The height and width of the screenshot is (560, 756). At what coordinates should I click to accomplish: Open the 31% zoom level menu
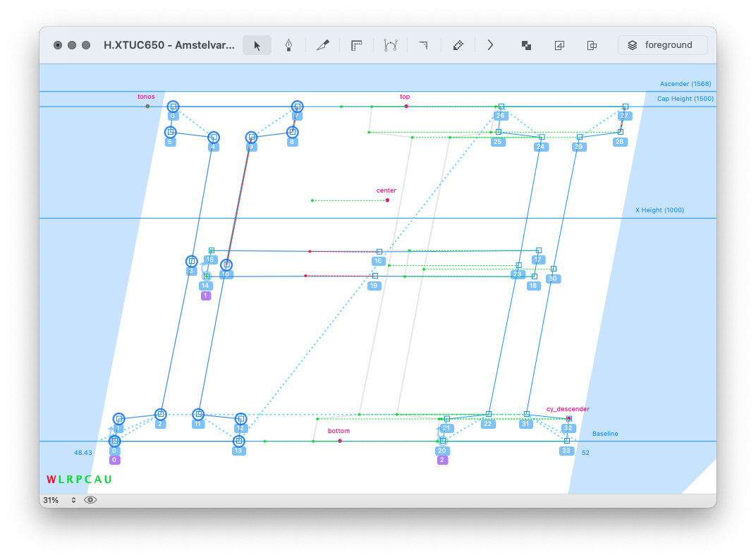point(59,499)
